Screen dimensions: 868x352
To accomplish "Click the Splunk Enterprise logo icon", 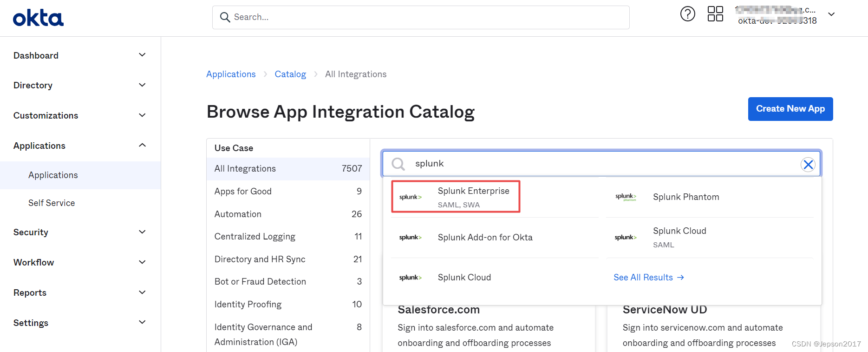I will 411,197.
